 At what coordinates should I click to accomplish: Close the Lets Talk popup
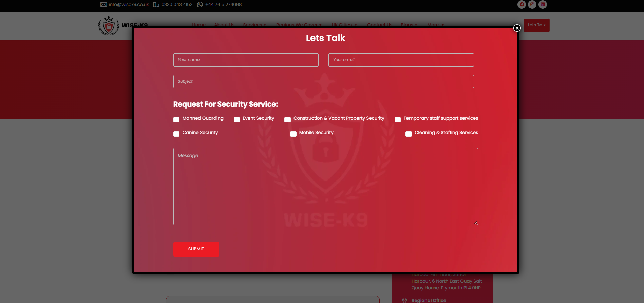click(517, 28)
